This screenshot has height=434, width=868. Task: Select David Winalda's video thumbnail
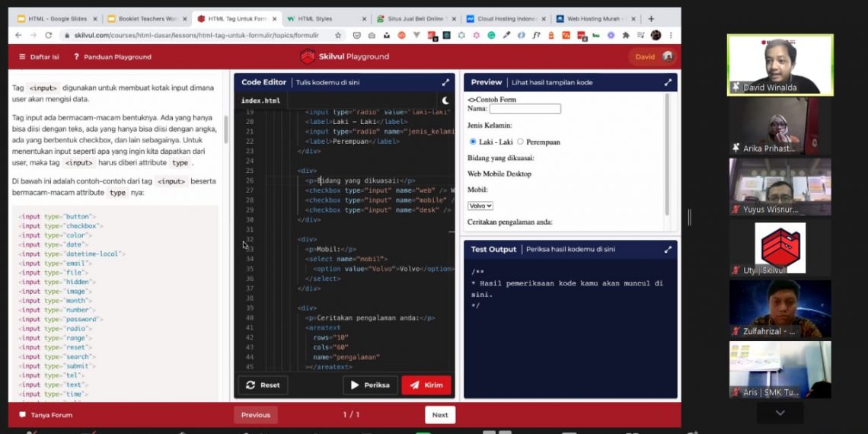pos(780,65)
